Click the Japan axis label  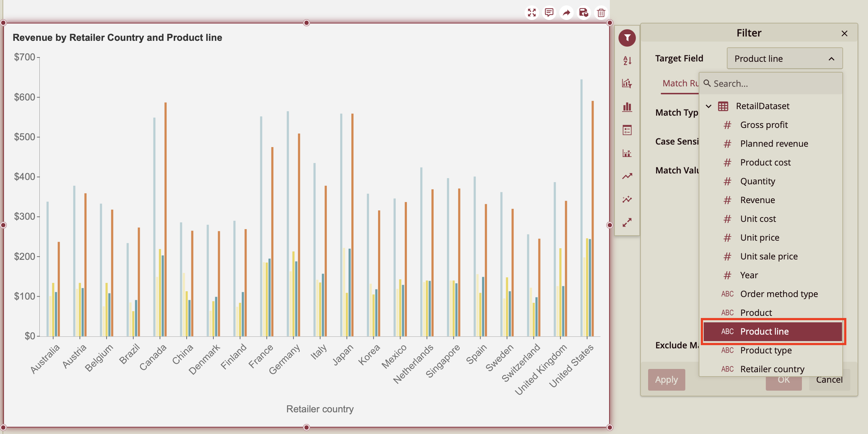[343, 355]
